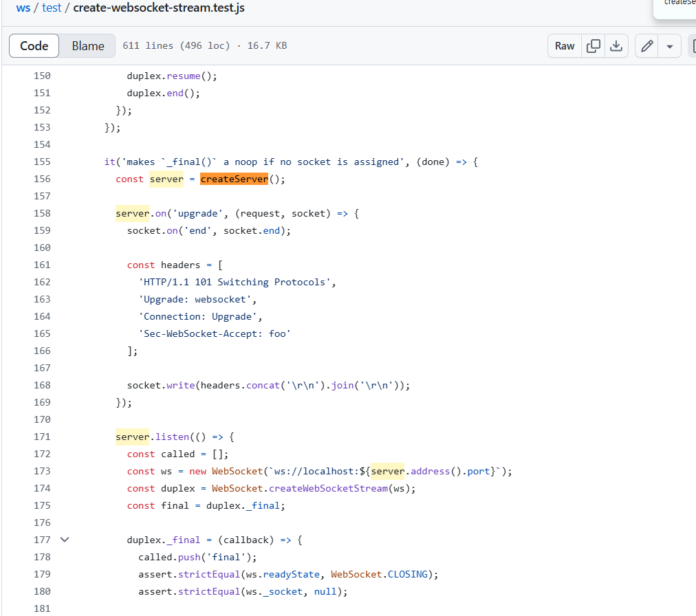Switch to the Code view tab

click(x=34, y=45)
